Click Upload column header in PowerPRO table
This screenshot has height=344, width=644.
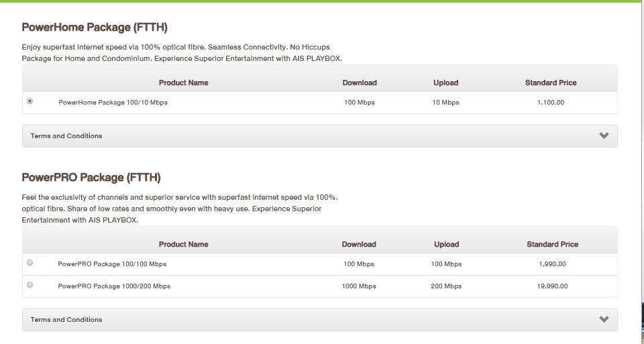point(447,244)
